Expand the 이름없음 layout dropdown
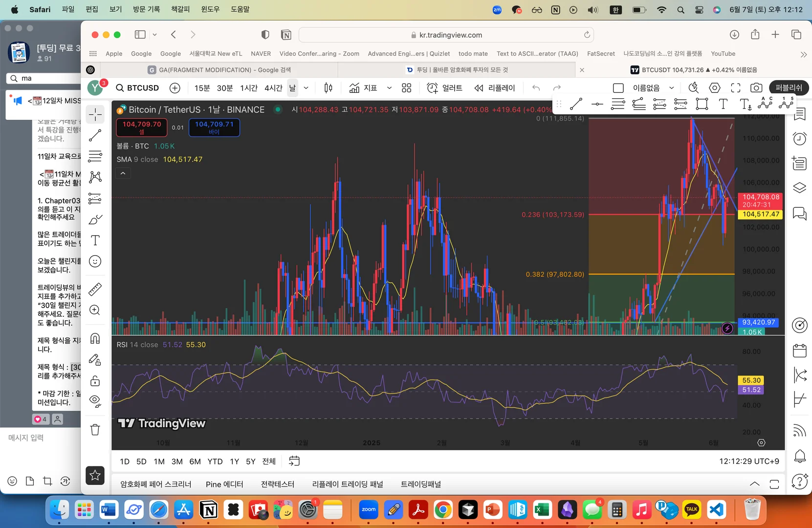 point(672,88)
